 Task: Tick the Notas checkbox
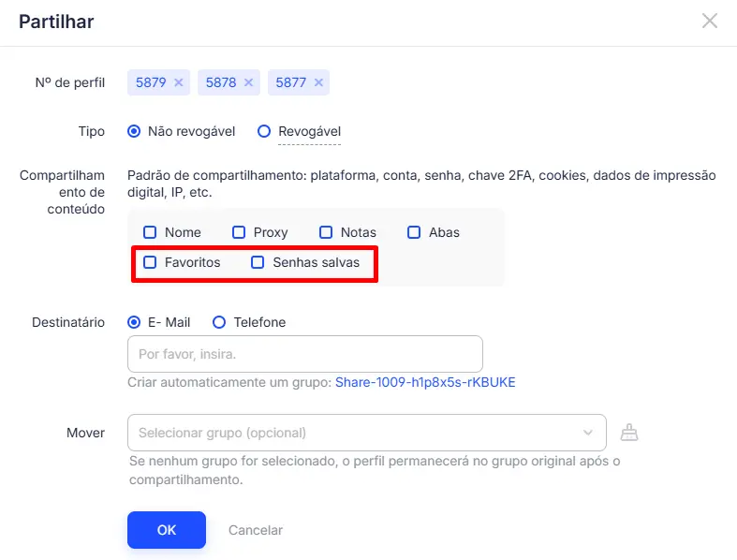point(326,232)
